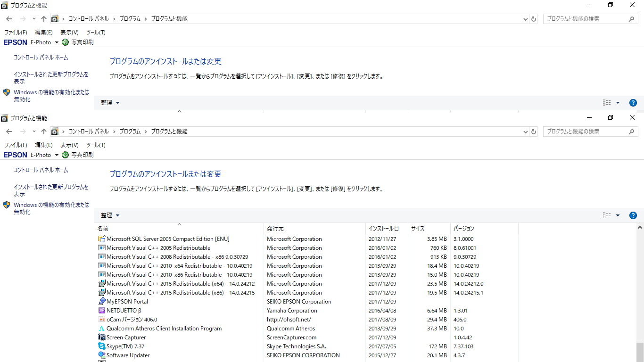Image resolution: width=644 pixels, height=362 pixels.
Task: Select the oCam icon in the program list
Action: 101,320
